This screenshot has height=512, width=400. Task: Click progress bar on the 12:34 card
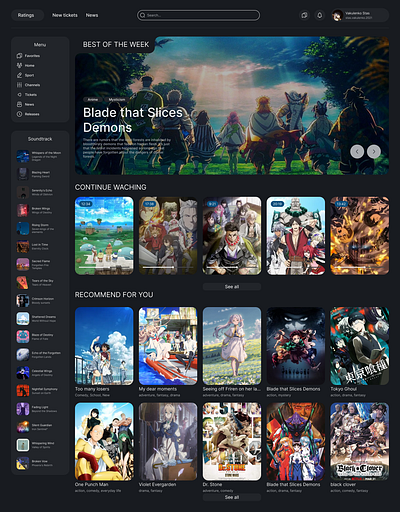click(x=104, y=267)
